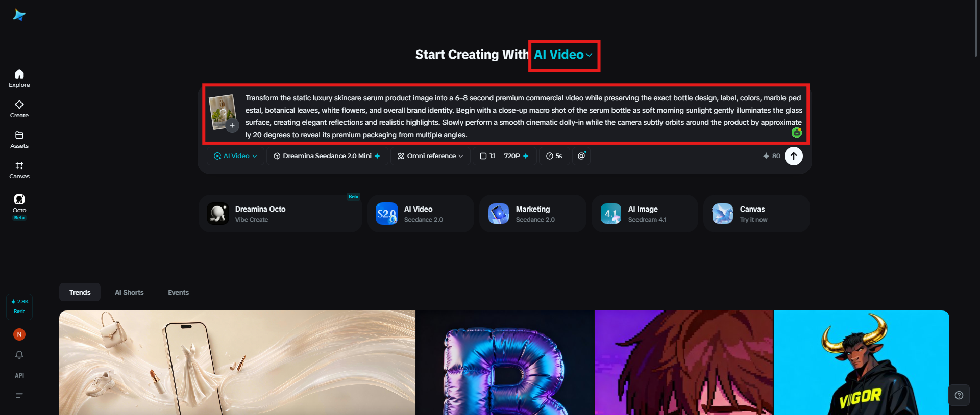Click the green extension icon in prompt box

pyautogui.click(x=796, y=133)
